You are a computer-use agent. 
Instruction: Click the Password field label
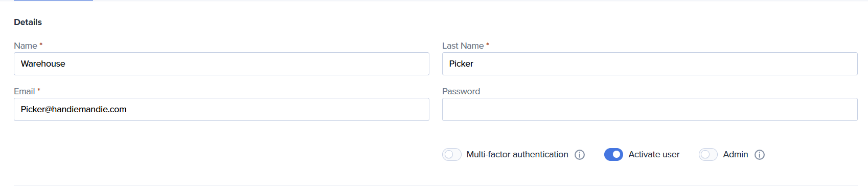click(461, 91)
